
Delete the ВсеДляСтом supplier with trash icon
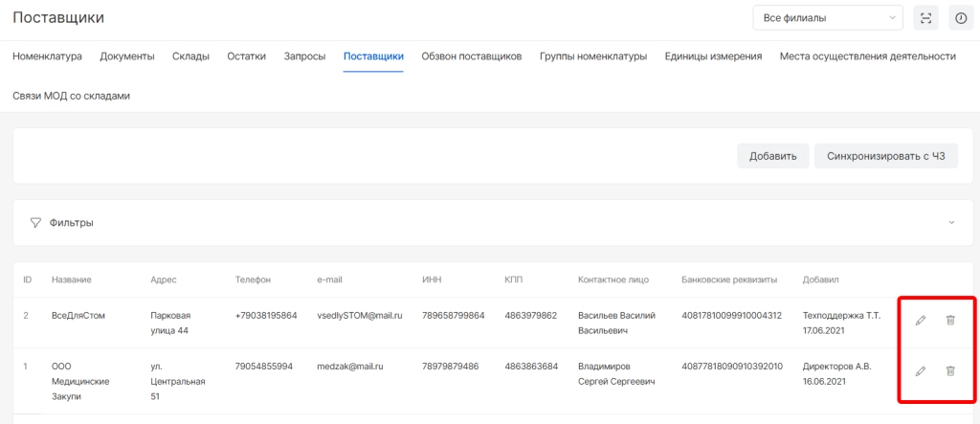pos(950,321)
